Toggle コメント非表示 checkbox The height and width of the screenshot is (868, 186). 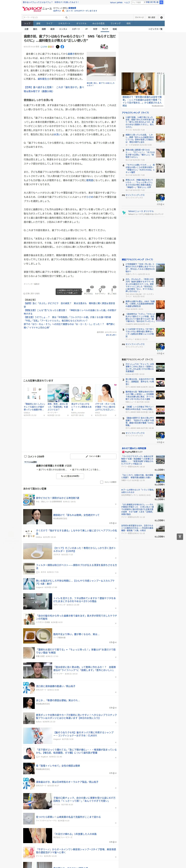[102, 482]
